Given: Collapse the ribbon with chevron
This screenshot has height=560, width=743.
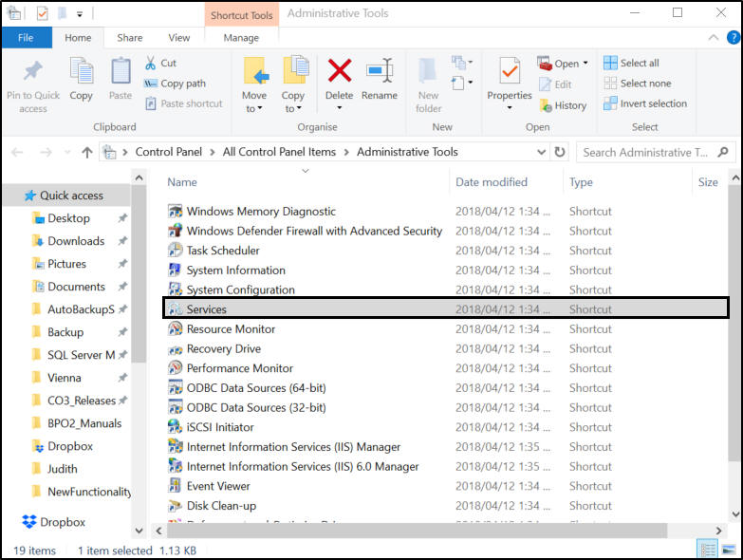Looking at the screenshot, I should point(714,37).
